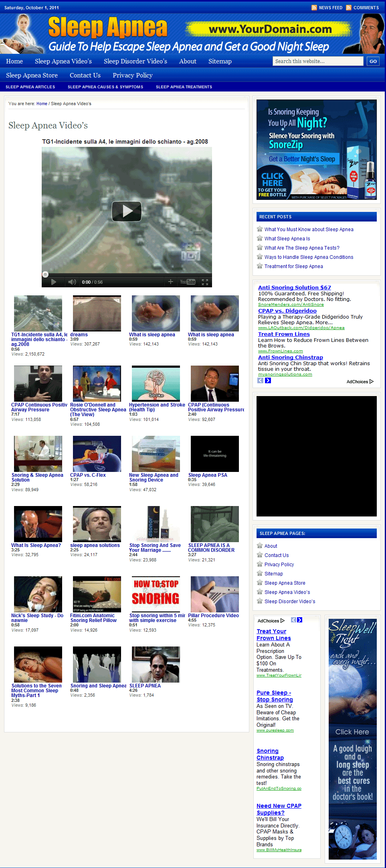Open 'How To Stop Snoring' exercise thumbnail
This screenshot has height=868, width=386.
(x=156, y=594)
